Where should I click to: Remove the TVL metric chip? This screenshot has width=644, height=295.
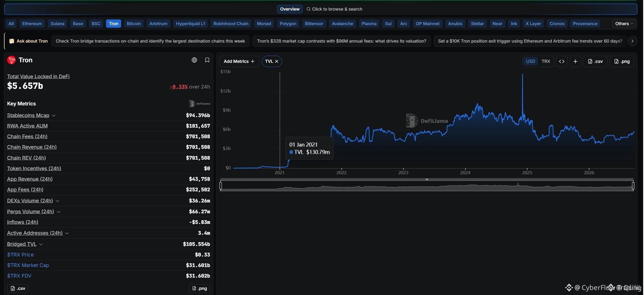click(277, 61)
